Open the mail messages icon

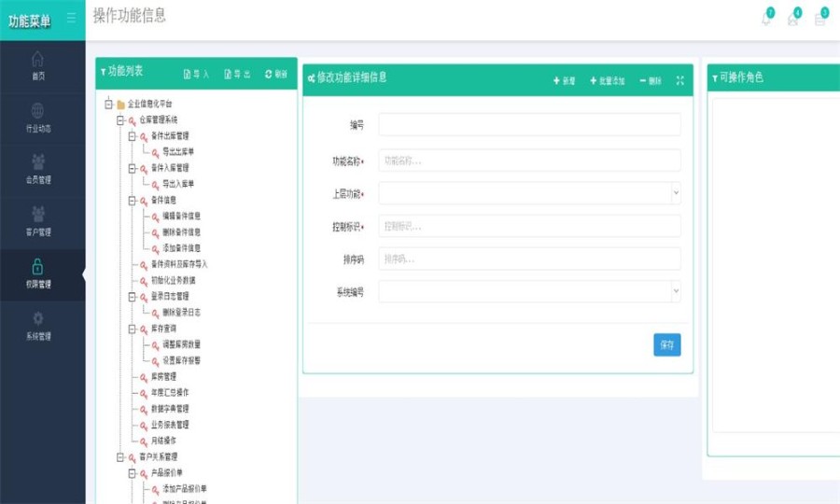tap(793, 19)
